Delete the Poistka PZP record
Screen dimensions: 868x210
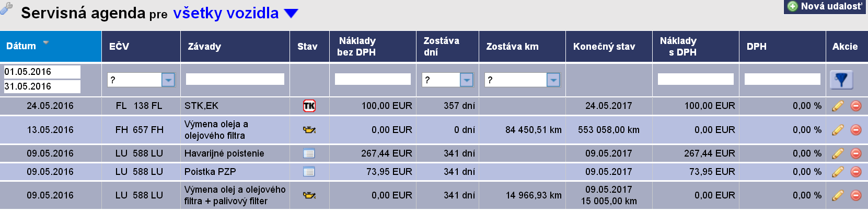pos(856,172)
